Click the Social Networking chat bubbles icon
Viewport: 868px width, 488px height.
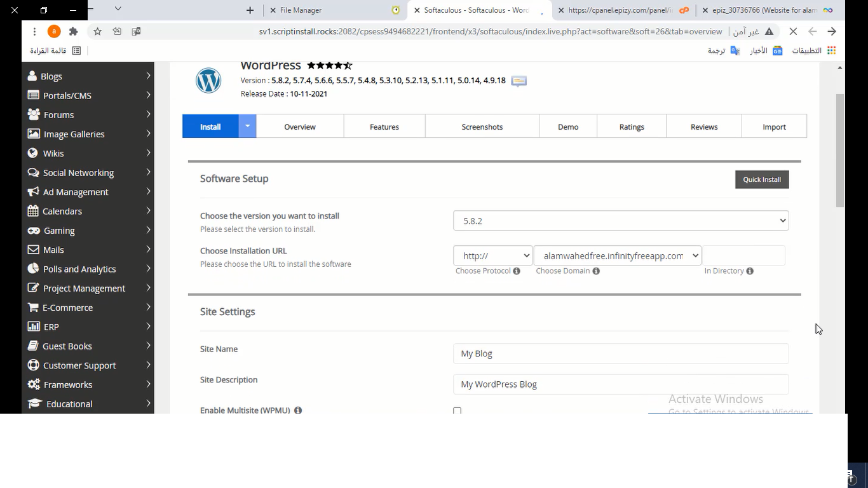tap(34, 172)
